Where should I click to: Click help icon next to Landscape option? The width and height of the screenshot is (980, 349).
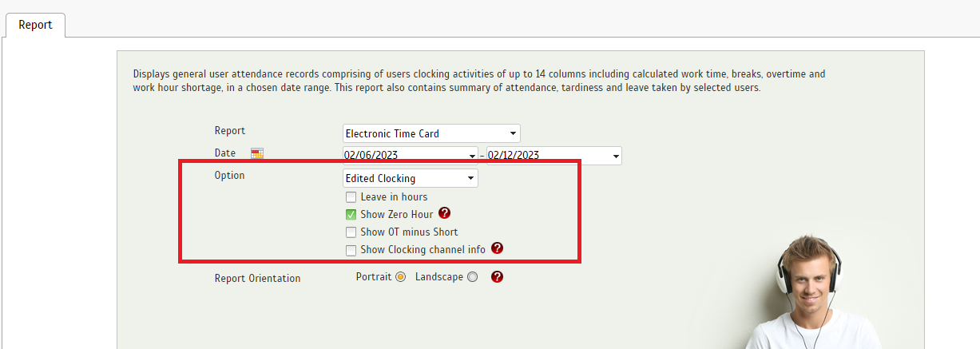coord(497,277)
